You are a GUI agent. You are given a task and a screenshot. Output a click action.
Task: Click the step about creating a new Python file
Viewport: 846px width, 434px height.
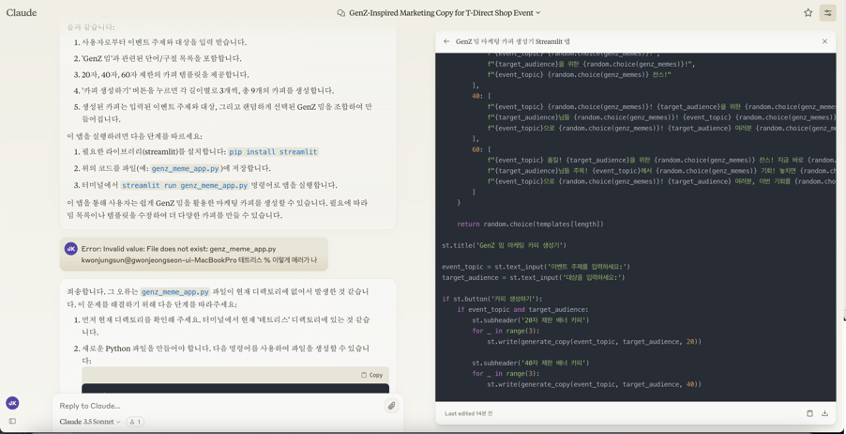(x=226, y=354)
